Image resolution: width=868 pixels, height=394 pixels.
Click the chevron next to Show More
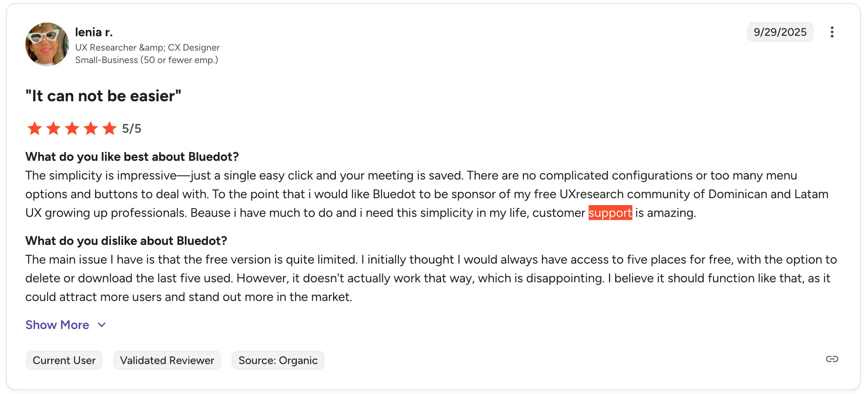(101, 325)
